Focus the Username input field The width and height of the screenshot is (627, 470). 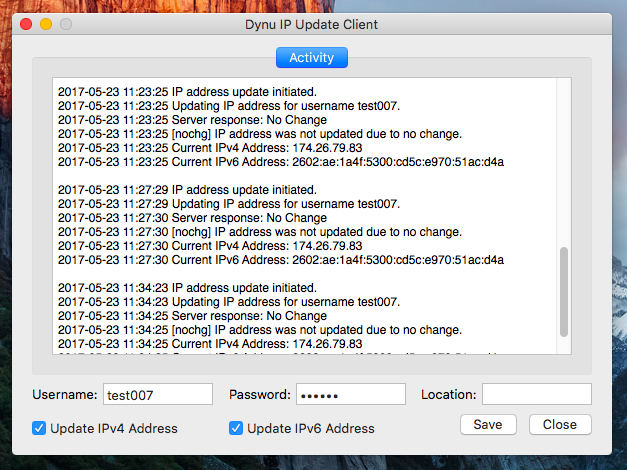click(158, 394)
